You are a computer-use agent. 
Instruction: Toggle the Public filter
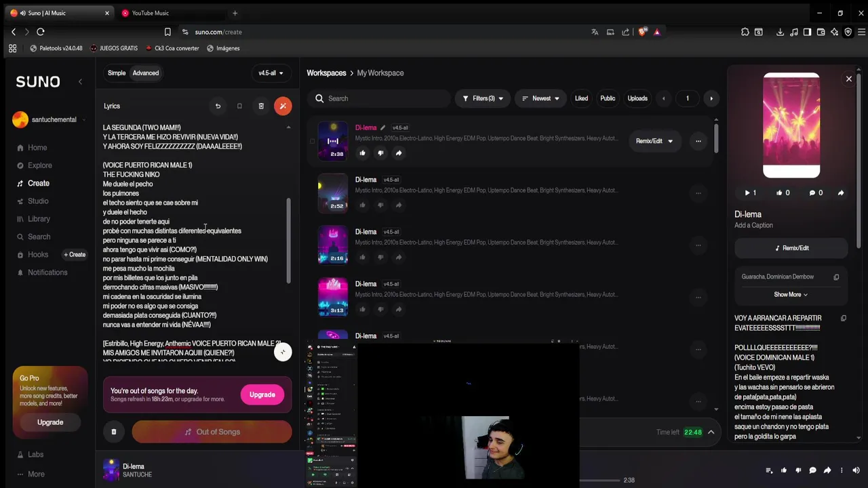[608, 98]
